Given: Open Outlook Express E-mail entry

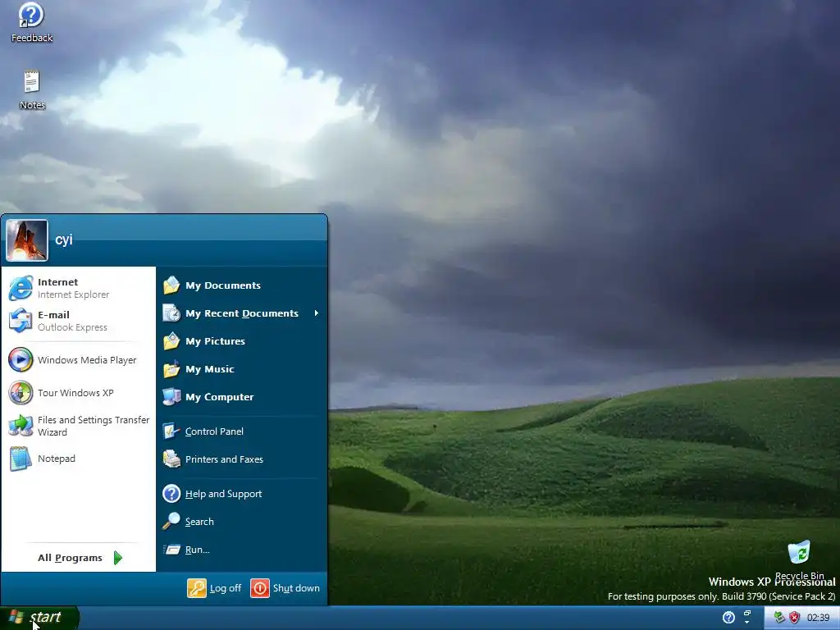Looking at the screenshot, I should 78,321.
